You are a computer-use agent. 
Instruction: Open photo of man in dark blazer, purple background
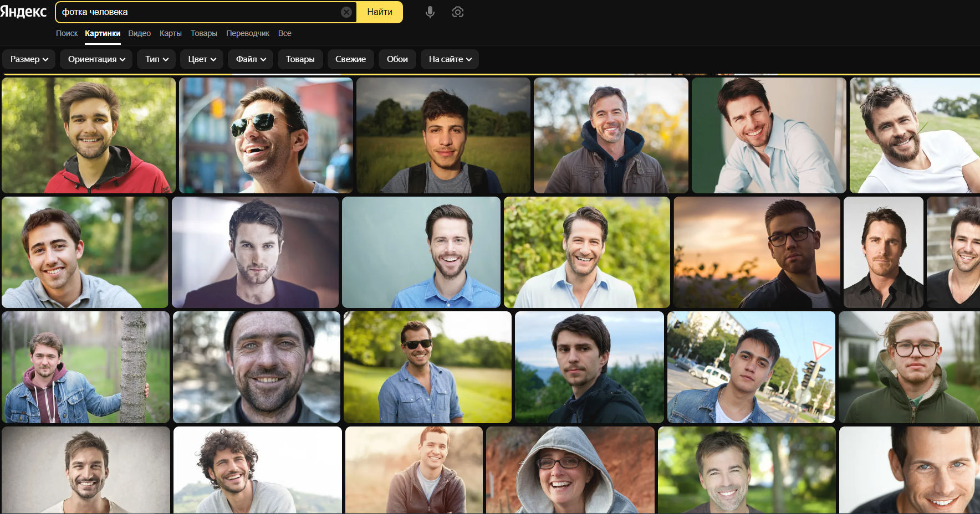click(255, 252)
